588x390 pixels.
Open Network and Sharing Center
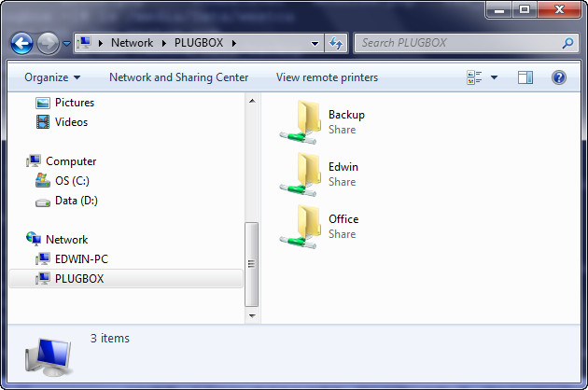click(x=178, y=77)
